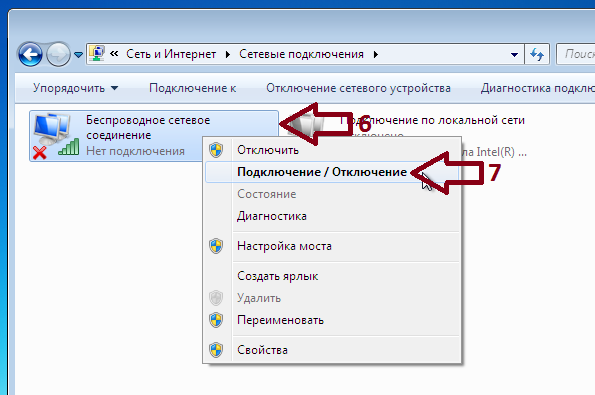
Task: Click Нет подключения status text
Action: (x=135, y=151)
